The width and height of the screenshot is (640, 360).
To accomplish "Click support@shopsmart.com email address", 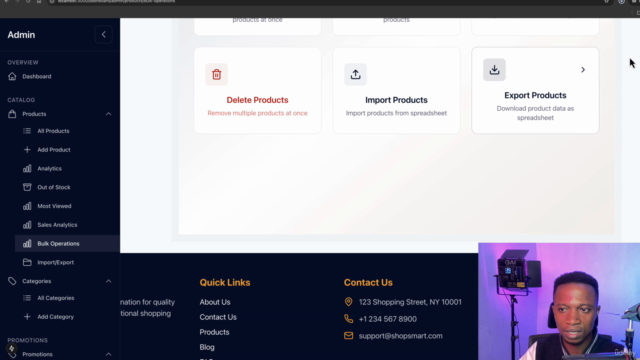I will [x=400, y=336].
